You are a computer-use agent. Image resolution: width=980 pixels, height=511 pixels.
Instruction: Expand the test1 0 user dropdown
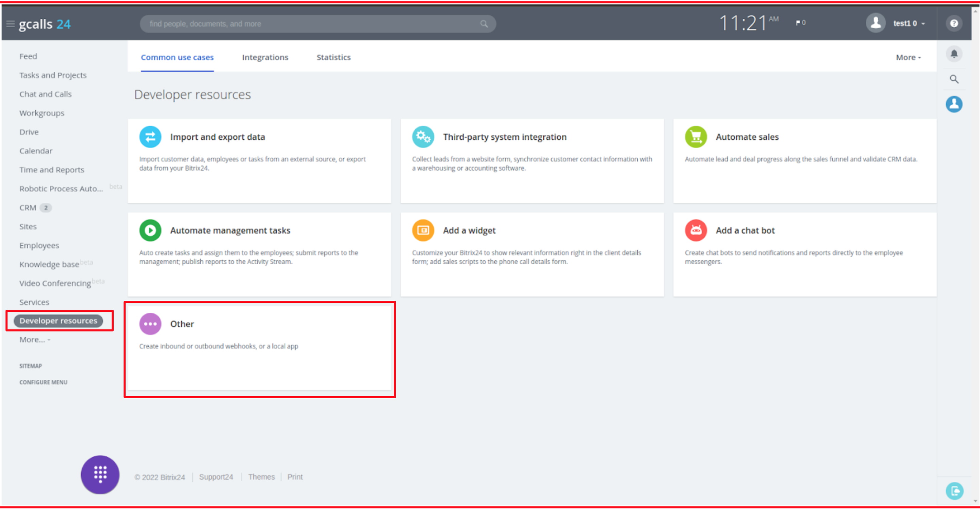909,24
